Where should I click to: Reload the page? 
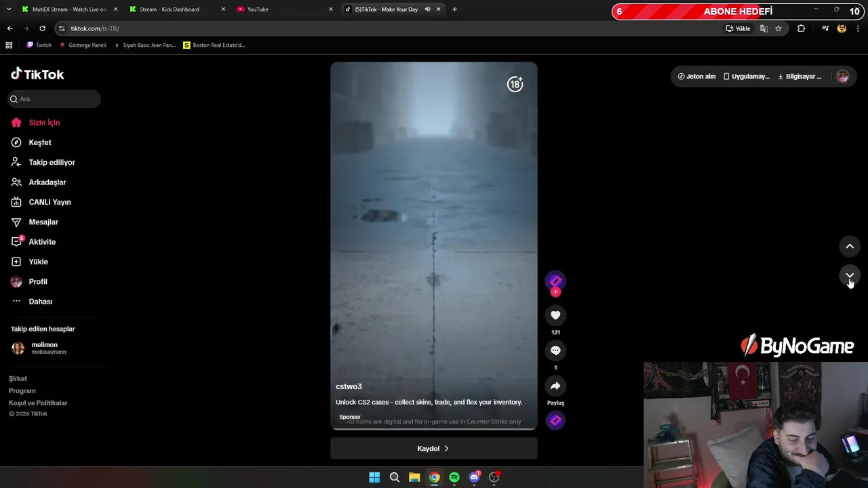[42, 28]
